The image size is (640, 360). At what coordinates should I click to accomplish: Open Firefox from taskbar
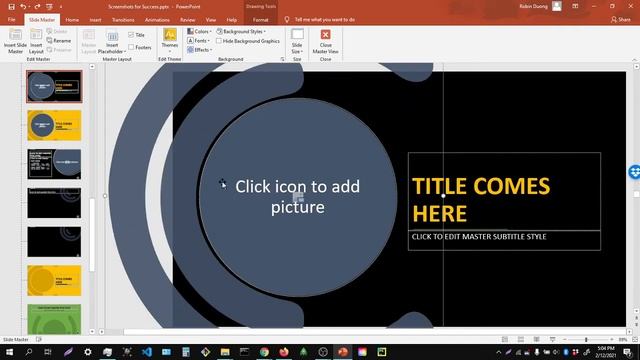pos(284,352)
